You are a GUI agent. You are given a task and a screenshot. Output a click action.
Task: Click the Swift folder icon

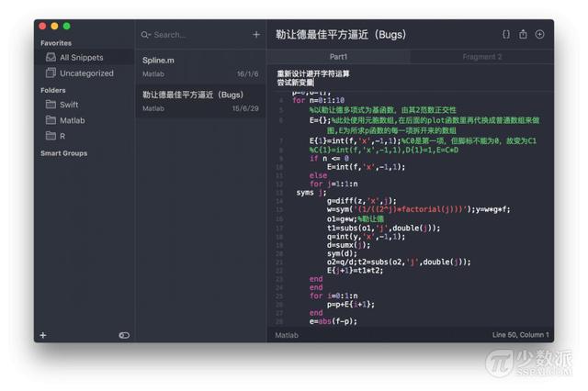(51, 105)
